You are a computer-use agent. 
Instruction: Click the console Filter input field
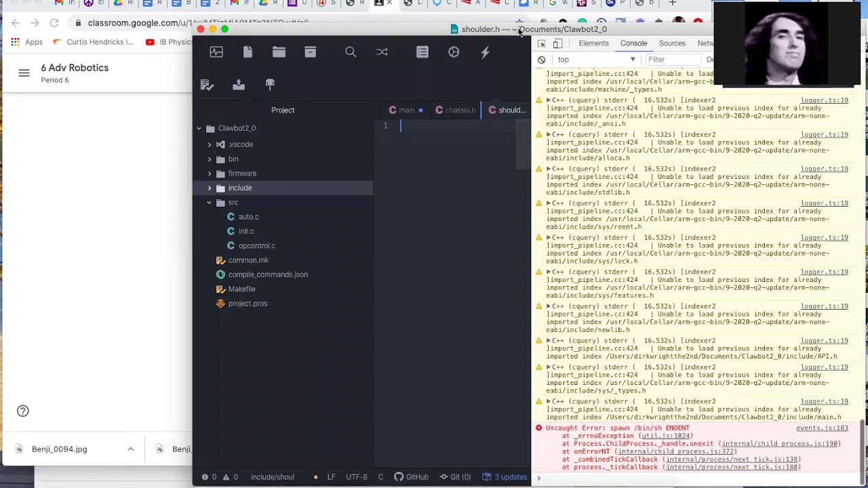click(673, 60)
